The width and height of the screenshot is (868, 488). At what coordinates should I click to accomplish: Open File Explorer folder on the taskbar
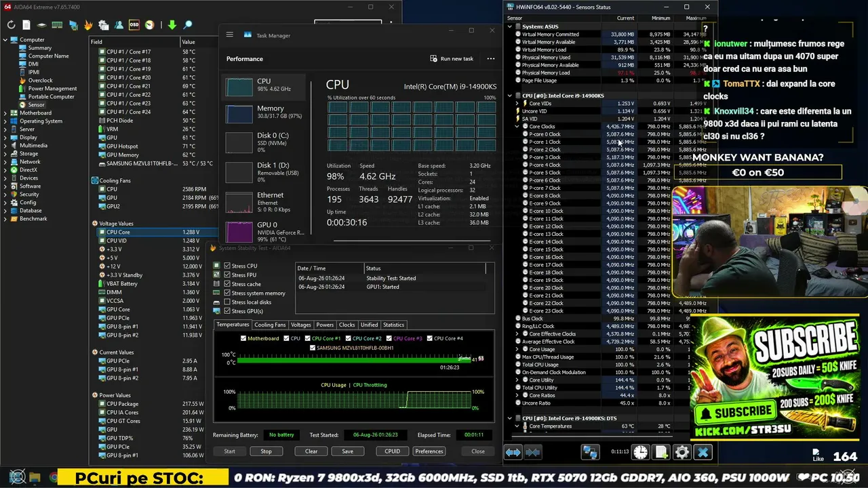pos(35,478)
